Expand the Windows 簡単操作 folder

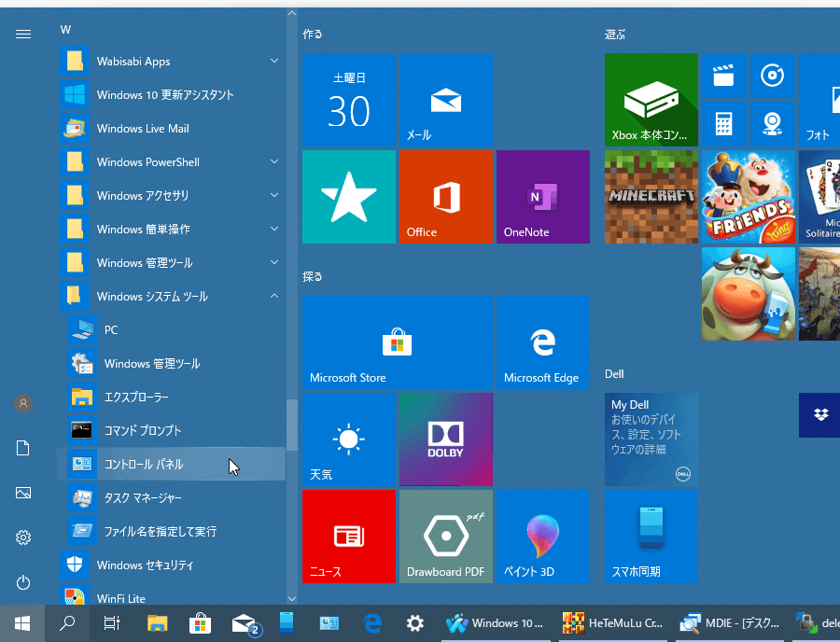coord(171,230)
